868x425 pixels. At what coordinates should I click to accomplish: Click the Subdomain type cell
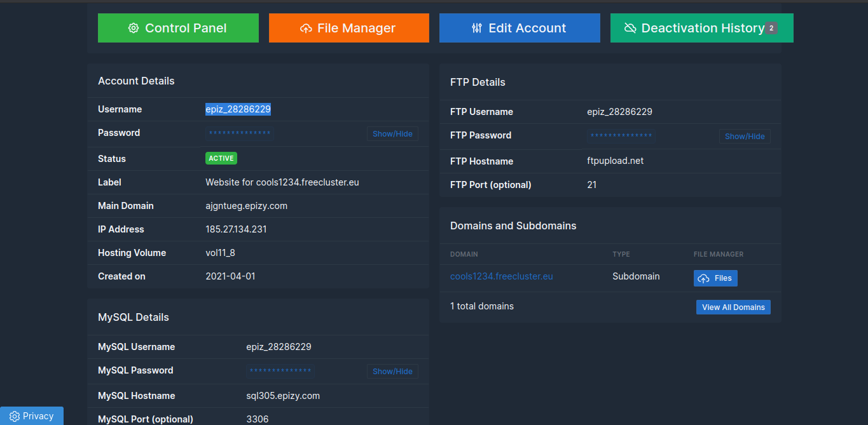(x=636, y=276)
